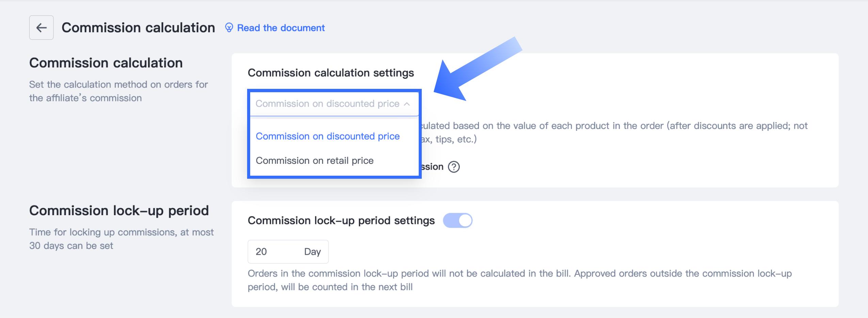Screen dimensions: 868x318
Task: Select Commission on discounted price option
Action: pos(327,136)
